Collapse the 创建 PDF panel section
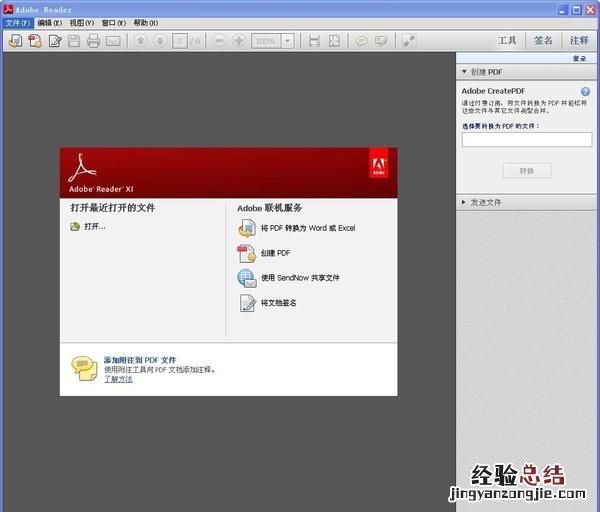 pyautogui.click(x=464, y=72)
